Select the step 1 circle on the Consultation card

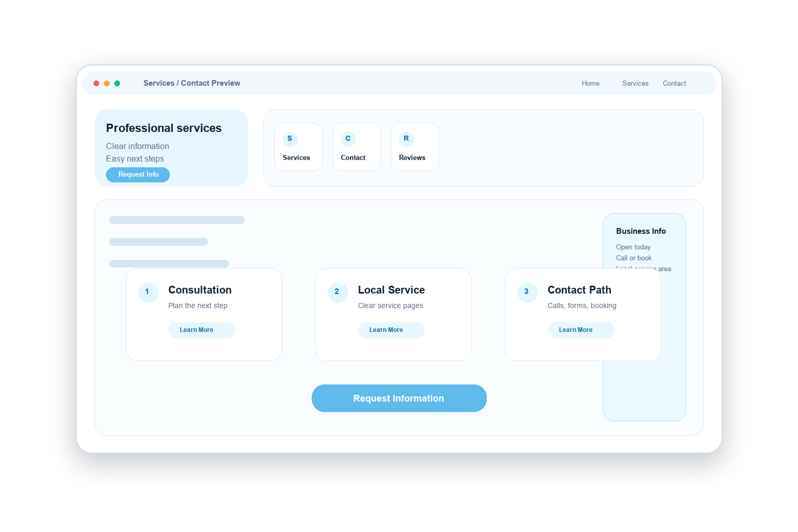(x=148, y=292)
